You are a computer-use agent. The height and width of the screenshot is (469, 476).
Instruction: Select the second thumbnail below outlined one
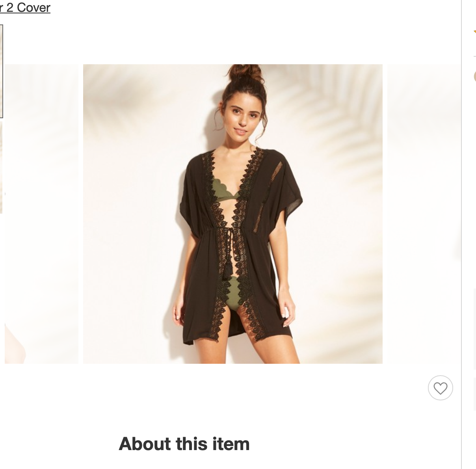(1, 167)
